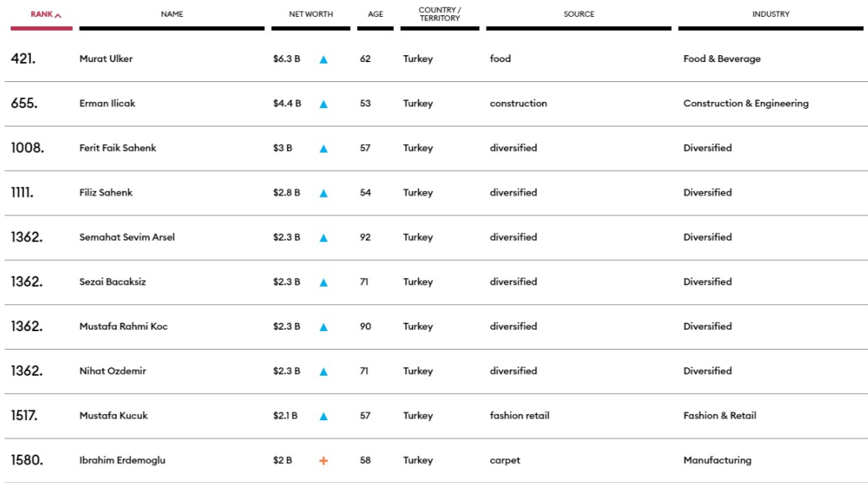868x483 pixels.
Task: Click blue up arrow beside Murat Ulker's net worth
Action: 323,60
